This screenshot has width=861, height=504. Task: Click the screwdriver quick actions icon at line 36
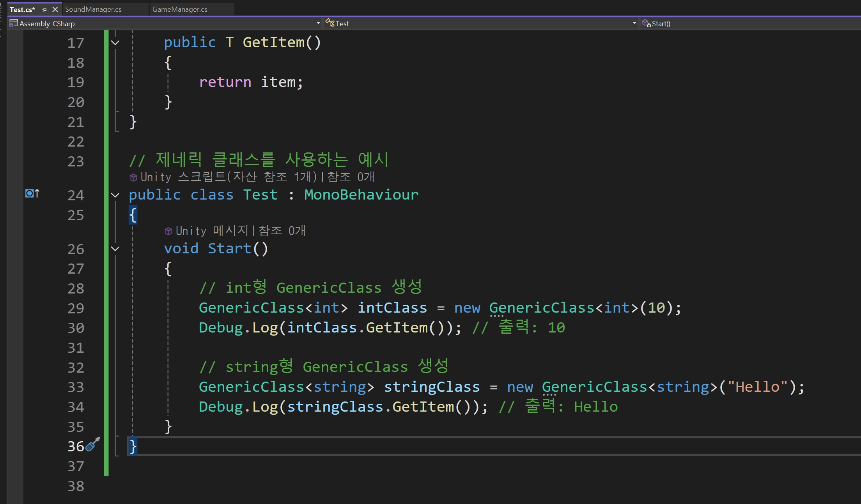click(93, 444)
